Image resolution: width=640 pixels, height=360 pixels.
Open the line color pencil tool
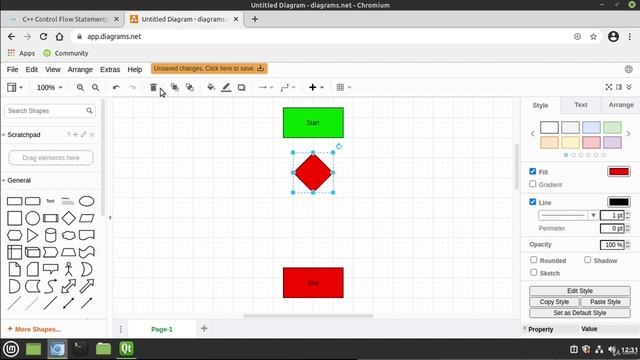coord(226,87)
